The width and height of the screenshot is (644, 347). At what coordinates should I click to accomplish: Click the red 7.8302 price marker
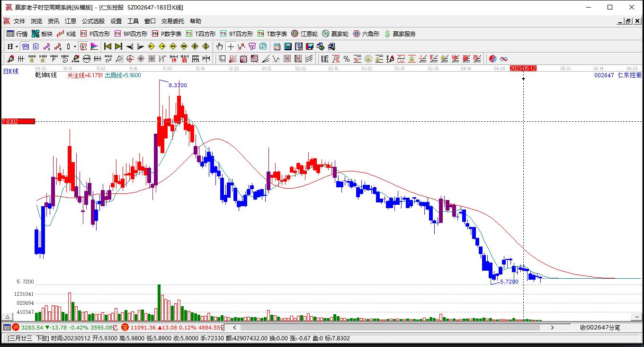click(18, 121)
